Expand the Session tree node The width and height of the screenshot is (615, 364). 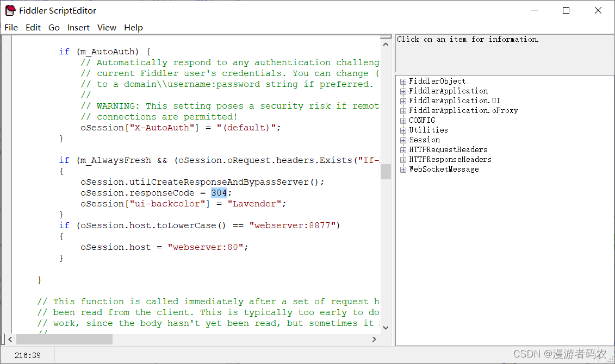(x=403, y=140)
